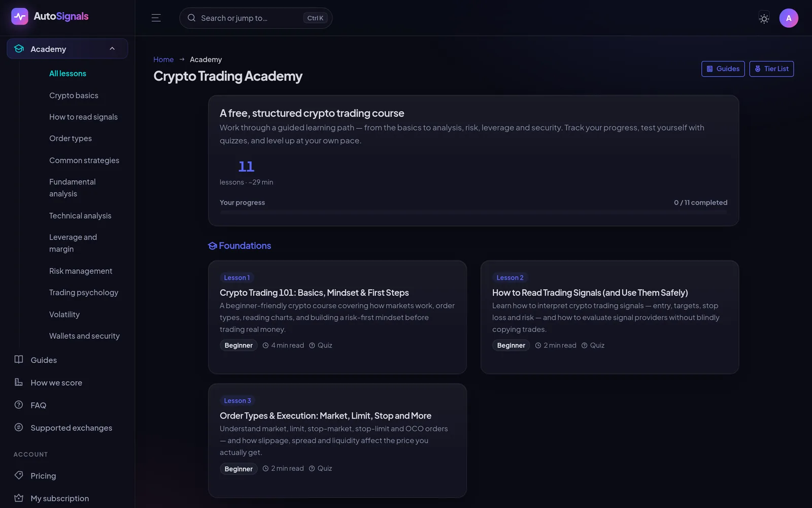Toggle the light/dark theme sun icon

pos(764,18)
